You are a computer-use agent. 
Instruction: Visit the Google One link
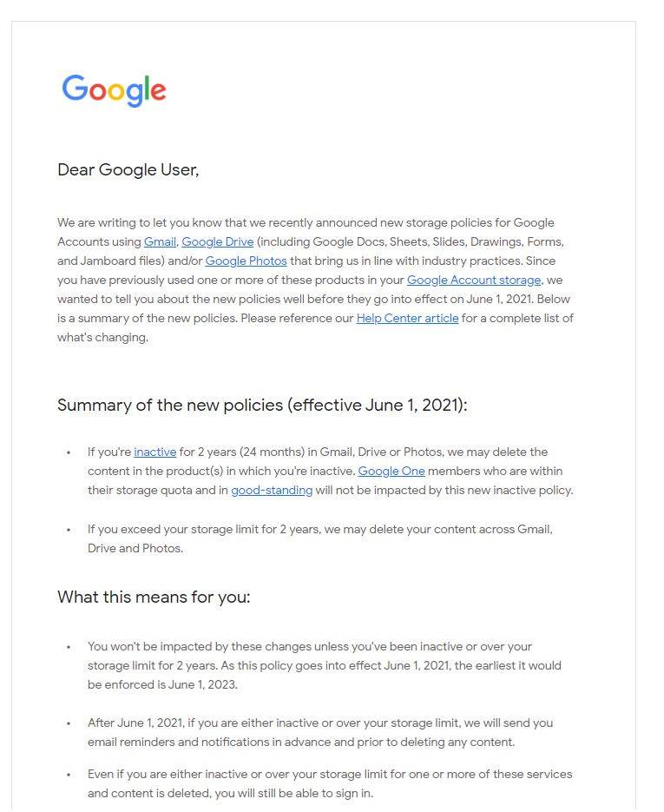tap(391, 471)
